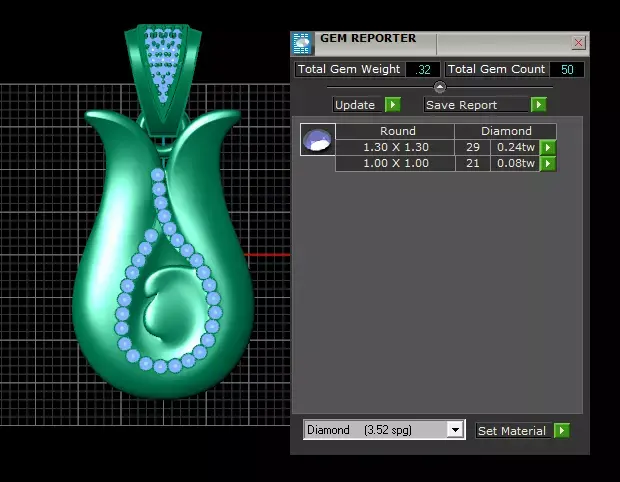Image resolution: width=620 pixels, height=482 pixels.
Task: Open the Diamond (3.52 spg) material dropdown
Action: 455,430
